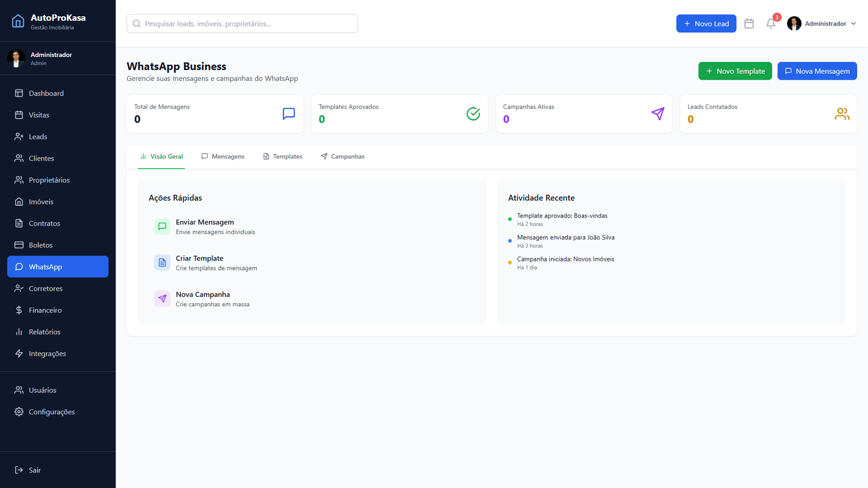This screenshot has width=868, height=488.
Task: Select the Campanhas tab
Action: point(342,157)
